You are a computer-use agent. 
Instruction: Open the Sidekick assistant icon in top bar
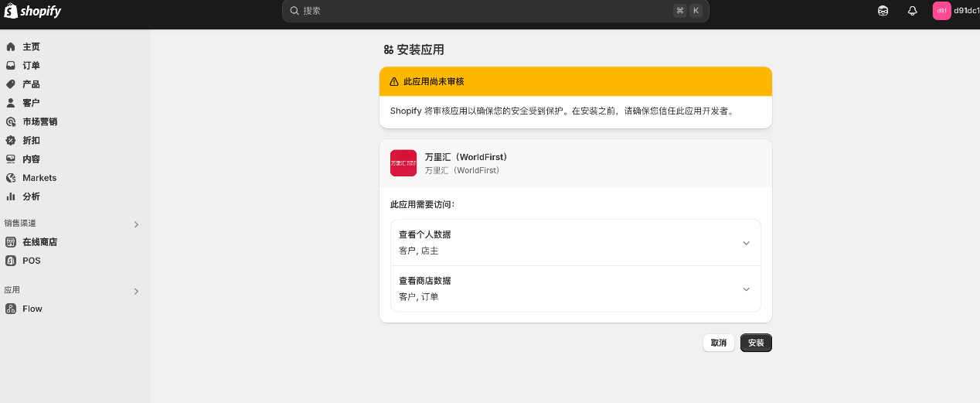tap(883, 11)
